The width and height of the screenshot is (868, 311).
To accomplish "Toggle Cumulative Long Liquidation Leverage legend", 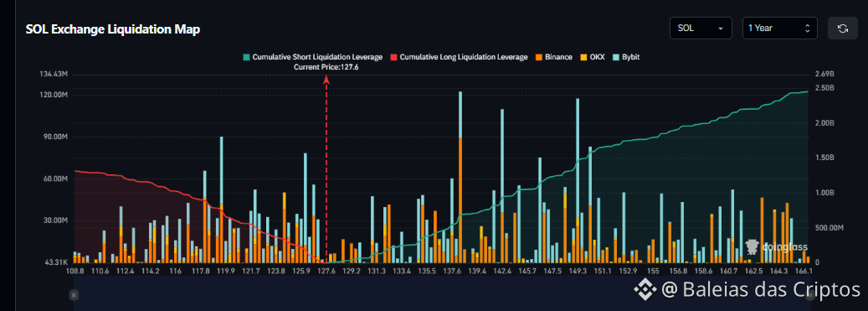I will pos(459,57).
